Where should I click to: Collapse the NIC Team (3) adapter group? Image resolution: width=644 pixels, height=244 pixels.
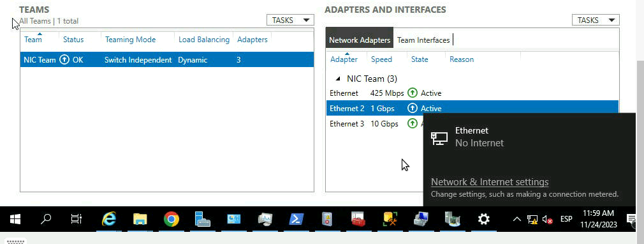(x=338, y=79)
